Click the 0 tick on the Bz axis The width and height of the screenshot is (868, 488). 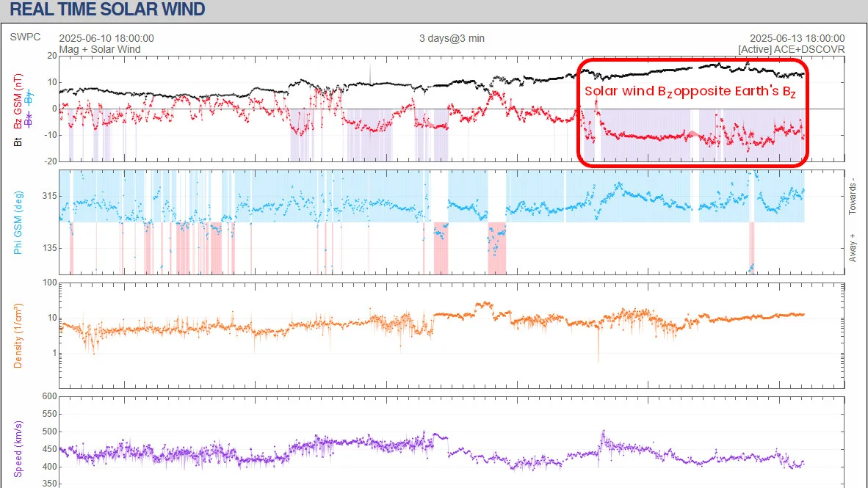pyautogui.click(x=54, y=109)
